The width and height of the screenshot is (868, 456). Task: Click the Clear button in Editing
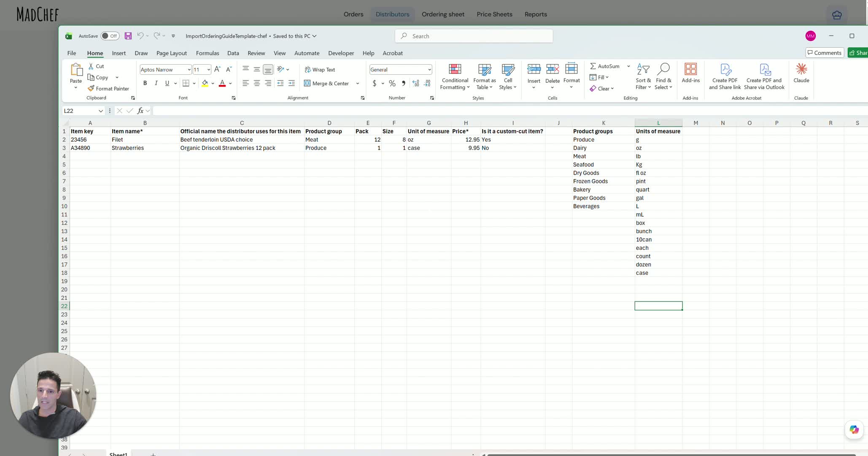pos(601,88)
